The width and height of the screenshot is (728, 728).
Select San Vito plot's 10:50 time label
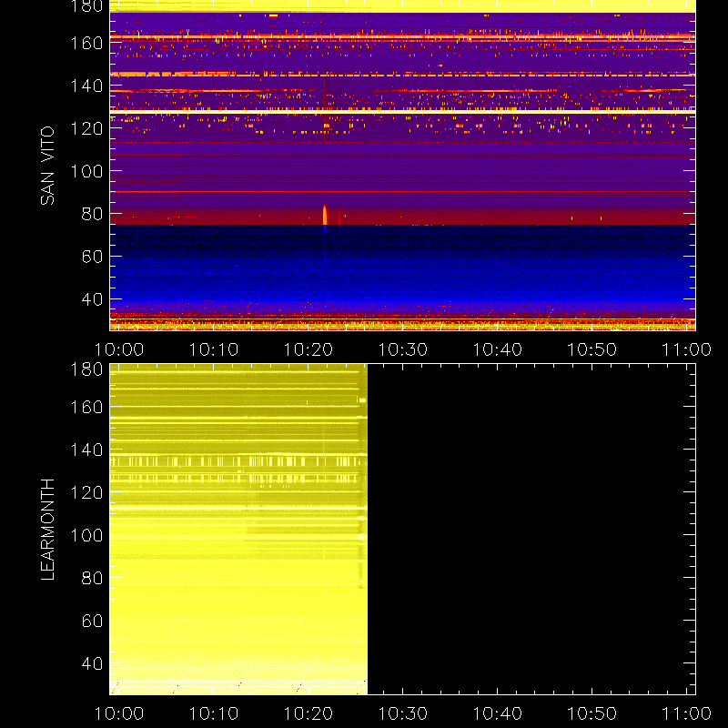coord(592,349)
